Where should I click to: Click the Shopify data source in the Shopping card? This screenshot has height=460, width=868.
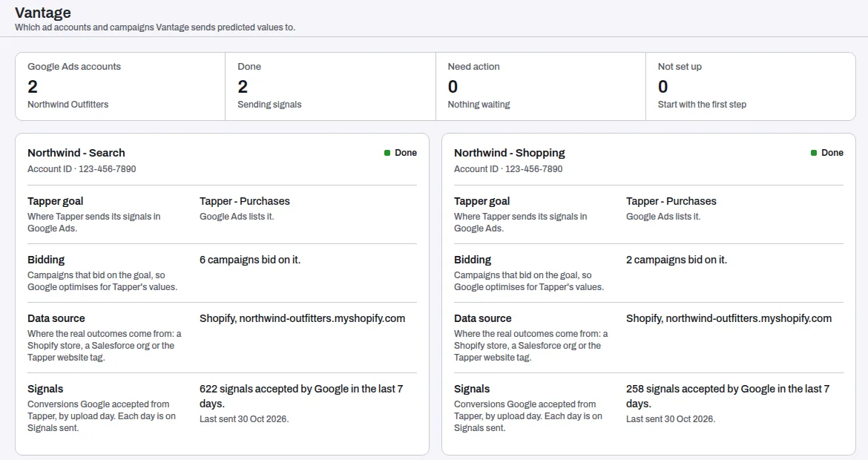point(729,318)
